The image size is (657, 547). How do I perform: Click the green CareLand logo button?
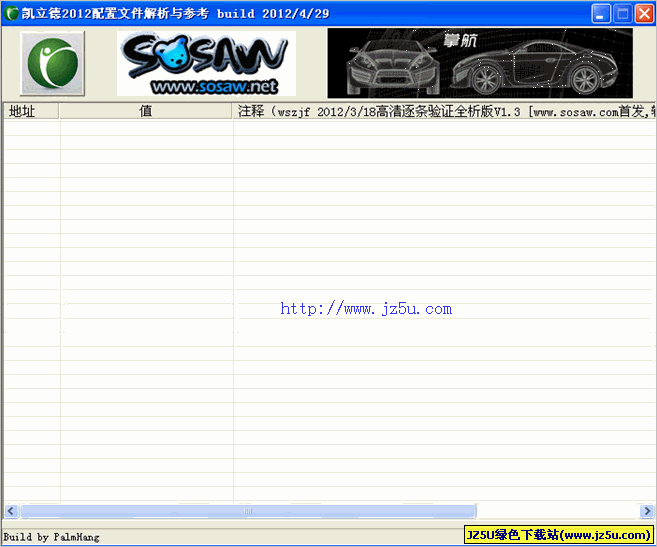(x=52, y=63)
